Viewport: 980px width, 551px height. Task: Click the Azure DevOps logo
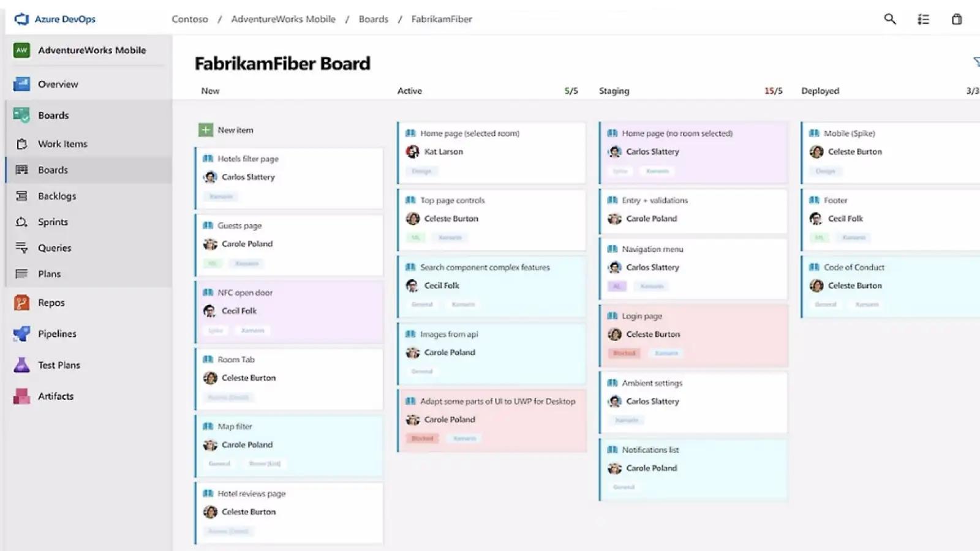tap(21, 19)
